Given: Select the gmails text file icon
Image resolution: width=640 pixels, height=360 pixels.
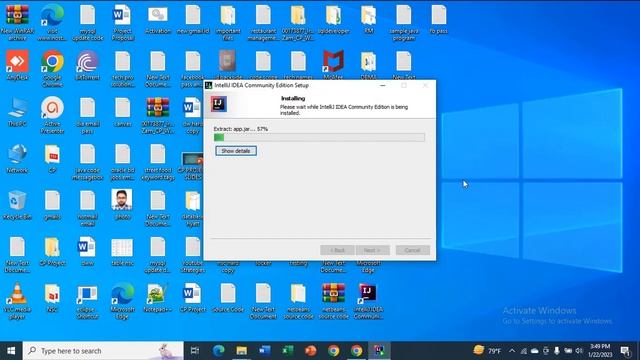Looking at the screenshot, I should coord(52,205).
